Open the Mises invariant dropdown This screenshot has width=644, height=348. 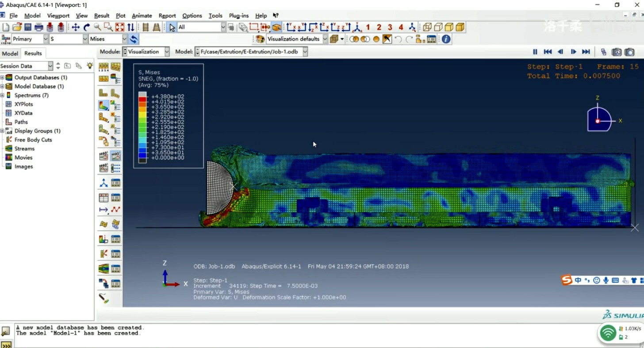tap(125, 39)
